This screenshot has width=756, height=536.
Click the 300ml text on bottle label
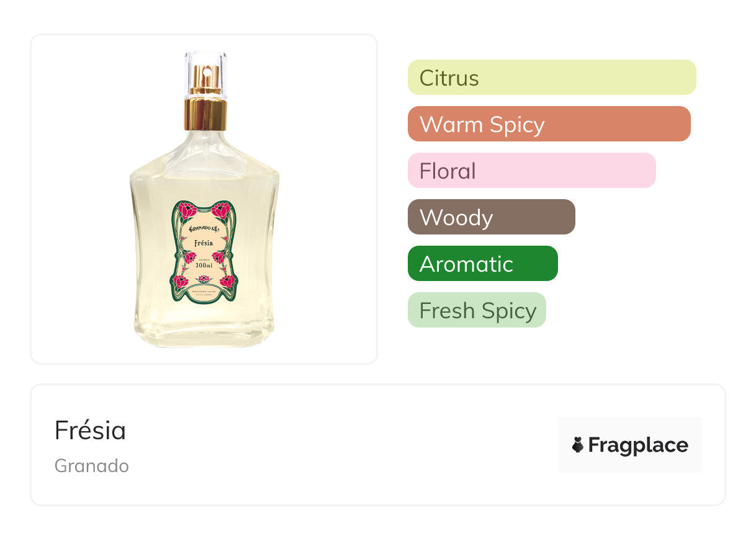click(204, 265)
